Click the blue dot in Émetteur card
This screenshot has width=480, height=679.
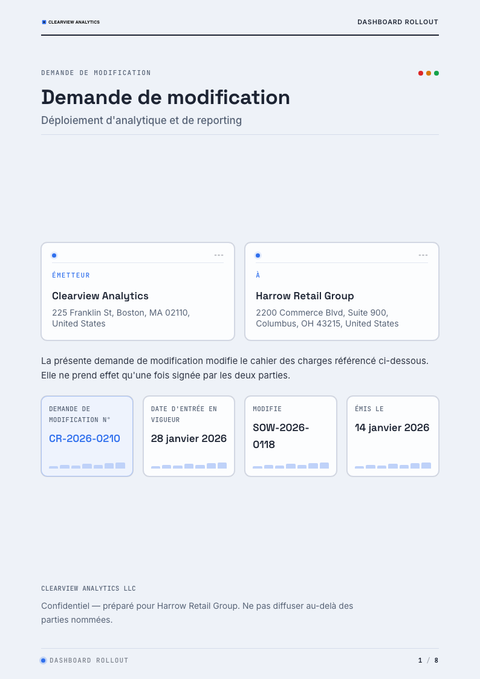(x=54, y=255)
